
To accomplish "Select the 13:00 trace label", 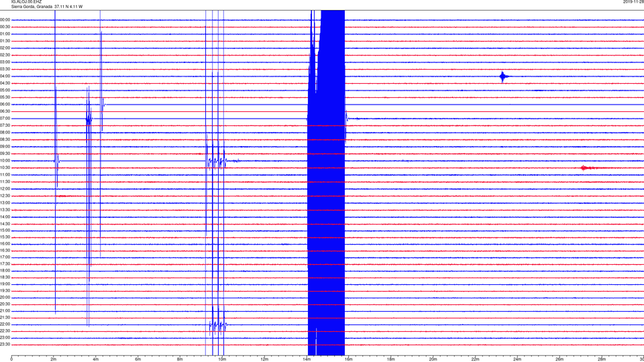I will [x=5, y=202].
